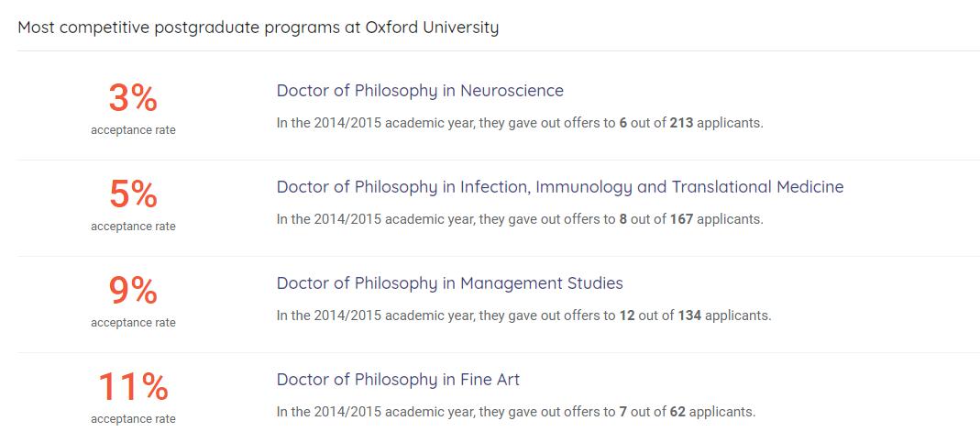Image resolution: width=980 pixels, height=443 pixels.
Task: Select the 11% acceptance rate figure
Action: [133, 386]
